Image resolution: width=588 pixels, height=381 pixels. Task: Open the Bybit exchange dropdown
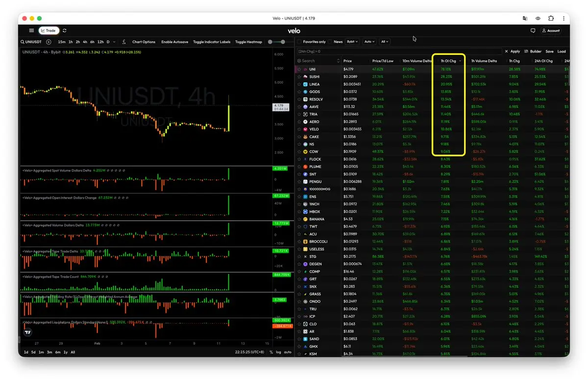(352, 42)
